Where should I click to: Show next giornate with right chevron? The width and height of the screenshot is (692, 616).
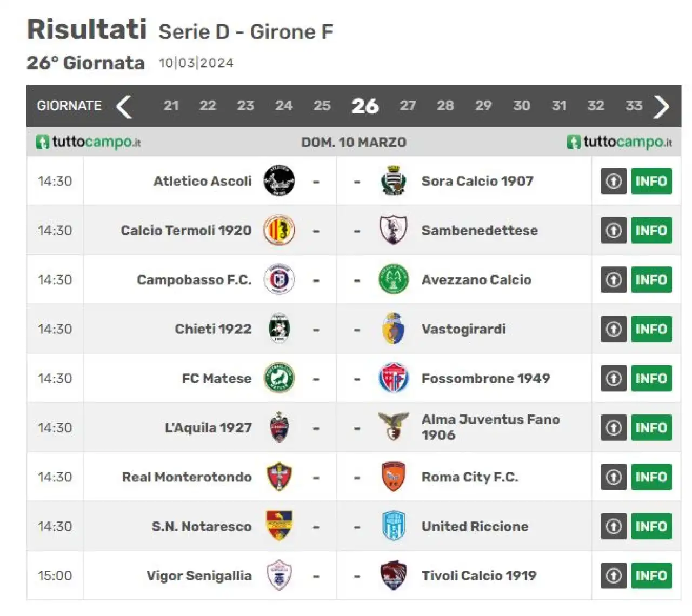662,106
